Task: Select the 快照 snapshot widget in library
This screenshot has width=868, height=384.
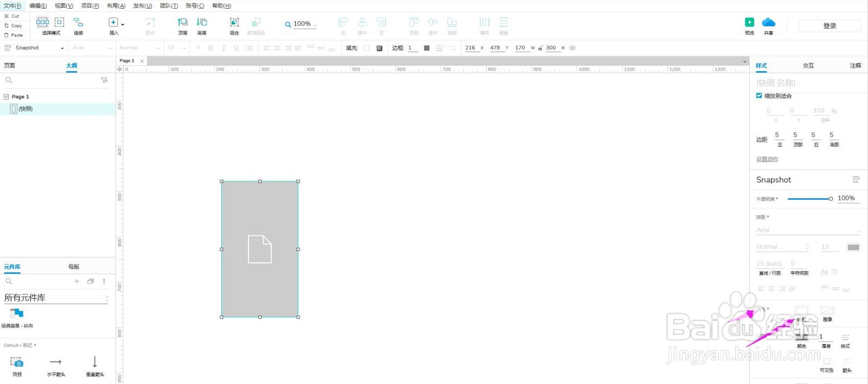Action: point(17,366)
